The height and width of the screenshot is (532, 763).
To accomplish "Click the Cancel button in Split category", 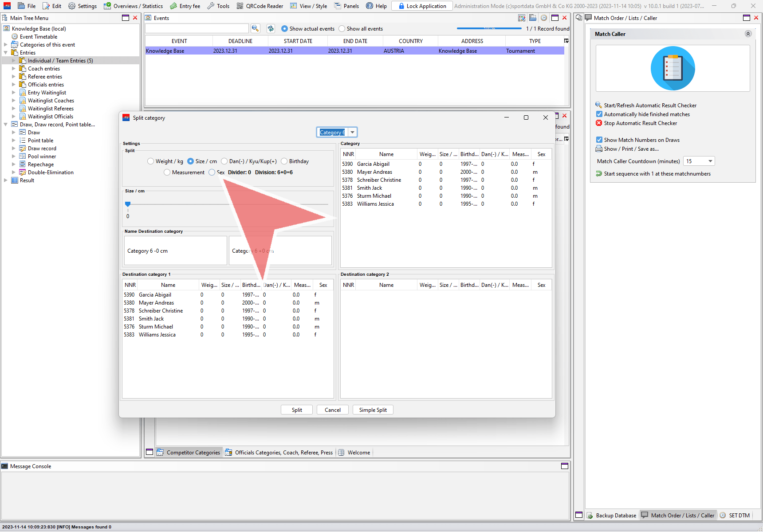I will [x=332, y=410].
